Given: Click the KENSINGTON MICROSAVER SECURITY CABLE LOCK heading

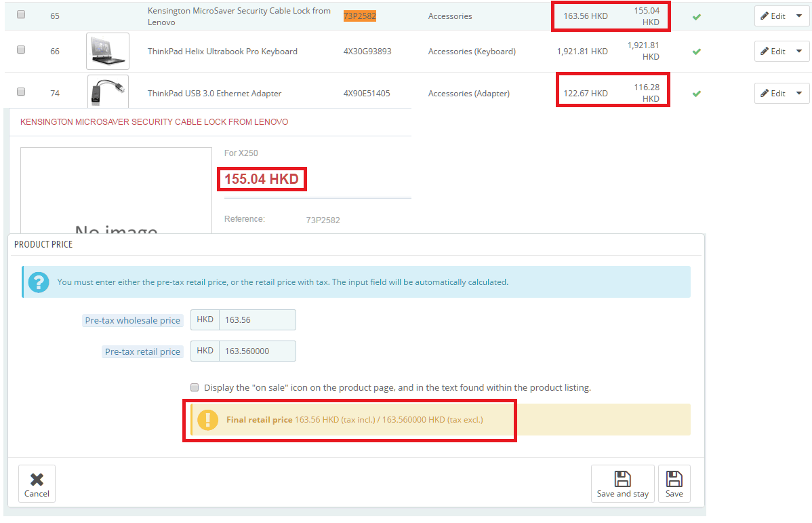Looking at the screenshot, I should click(155, 122).
